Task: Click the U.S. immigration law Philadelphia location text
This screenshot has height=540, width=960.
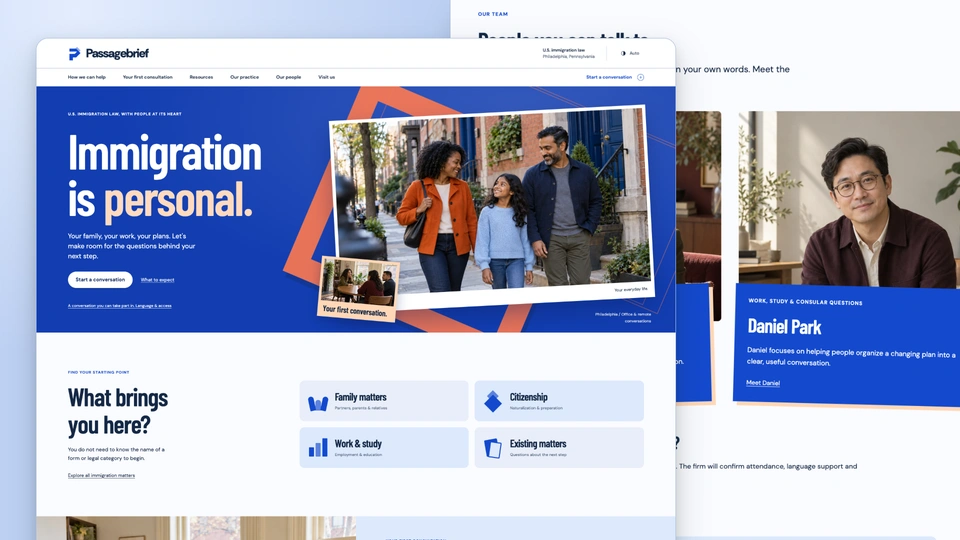Action: tap(568, 53)
